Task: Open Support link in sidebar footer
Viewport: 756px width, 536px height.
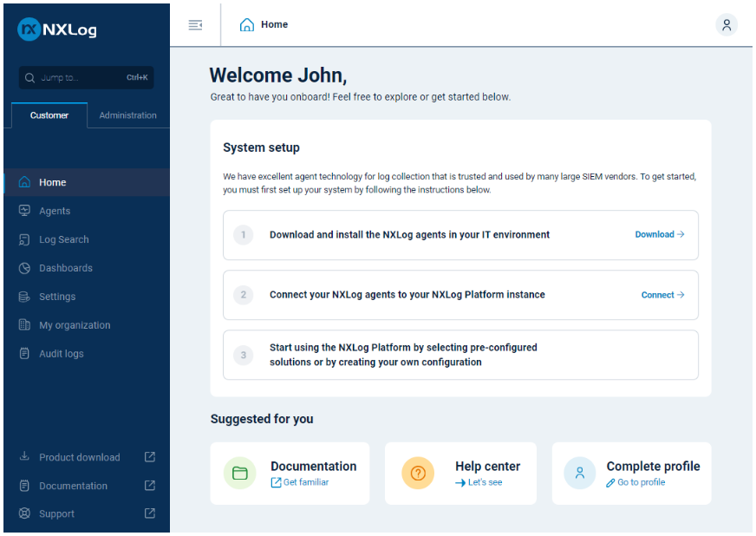Action: [87, 513]
